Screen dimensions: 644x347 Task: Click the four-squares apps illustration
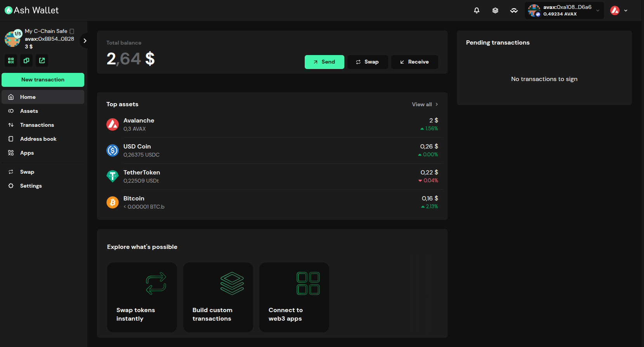click(x=308, y=283)
